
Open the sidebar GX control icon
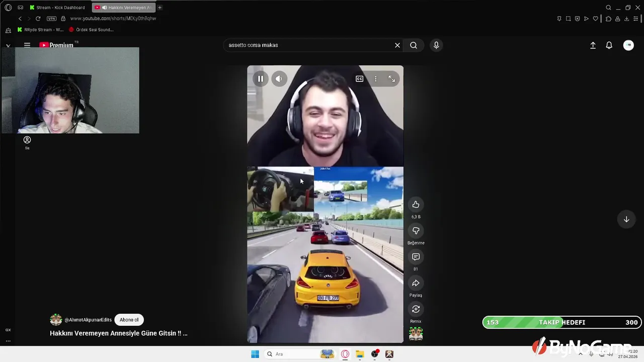[x=8, y=330]
